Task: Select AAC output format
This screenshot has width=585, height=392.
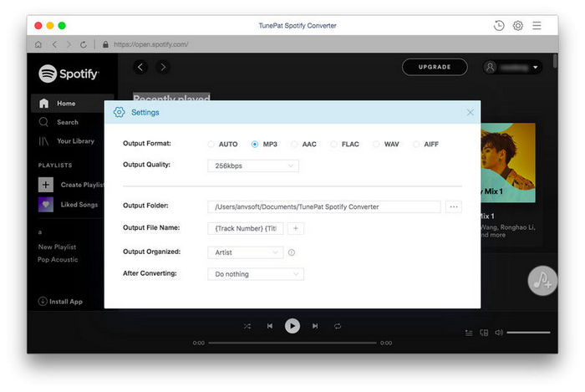Action: [294, 144]
